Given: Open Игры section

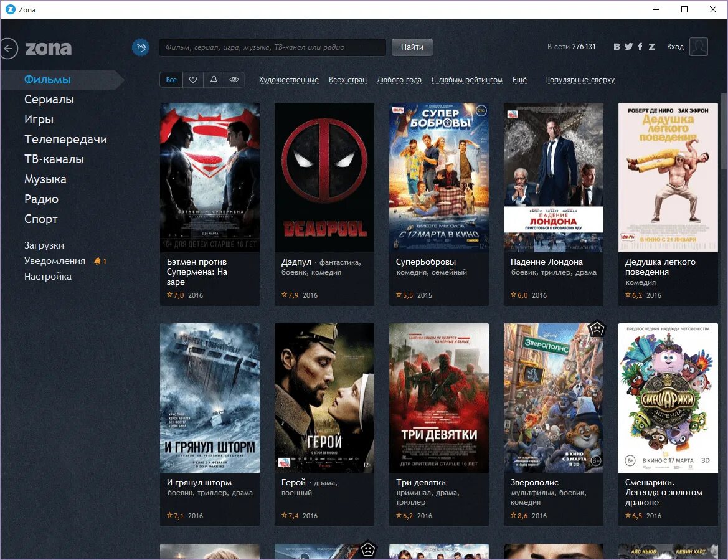Looking at the screenshot, I should pyautogui.click(x=39, y=120).
